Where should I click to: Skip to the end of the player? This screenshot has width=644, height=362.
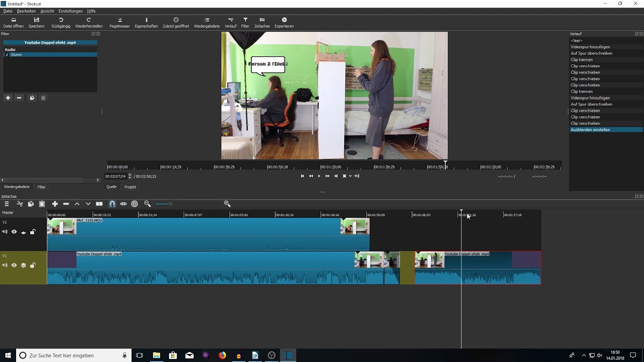(336, 176)
